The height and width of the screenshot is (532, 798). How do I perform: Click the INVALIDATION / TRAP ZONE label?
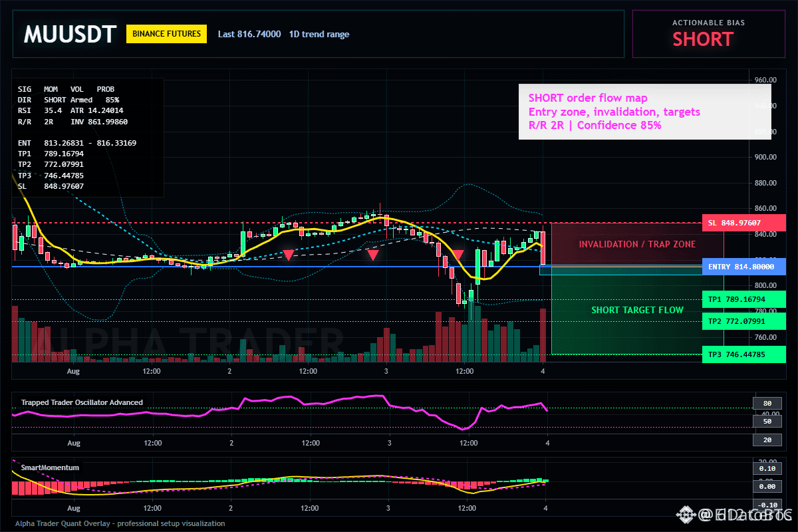pyautogui.click(x=637, y=244)
